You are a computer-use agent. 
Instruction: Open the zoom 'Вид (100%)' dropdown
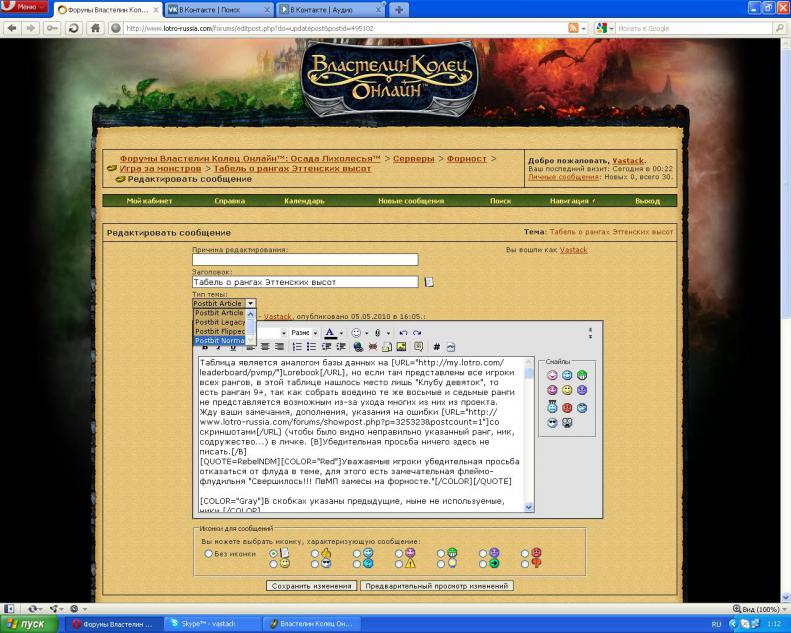pyautogui.click(x=762, y=609)
